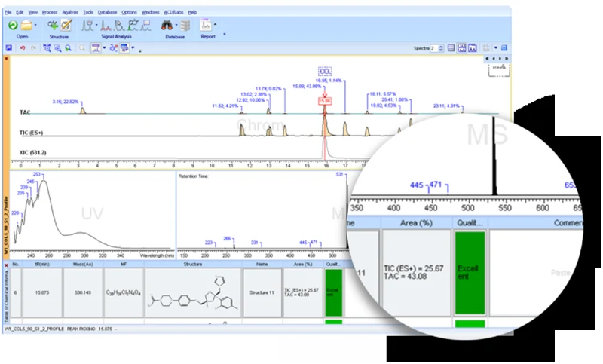Screen dimensions: 603x364
Task: Click the third Signal Analysis peak icon
Action: 119,26
